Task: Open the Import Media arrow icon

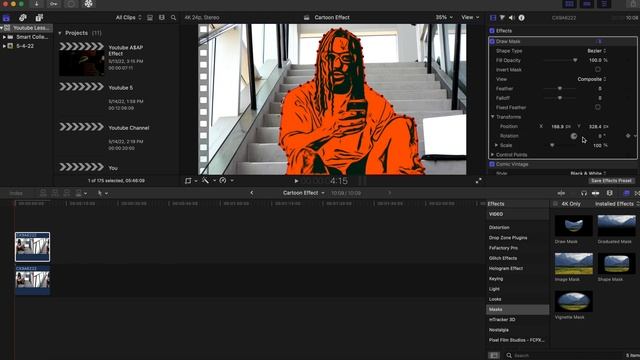Action: pyautogui.click(x=36, y=4)
